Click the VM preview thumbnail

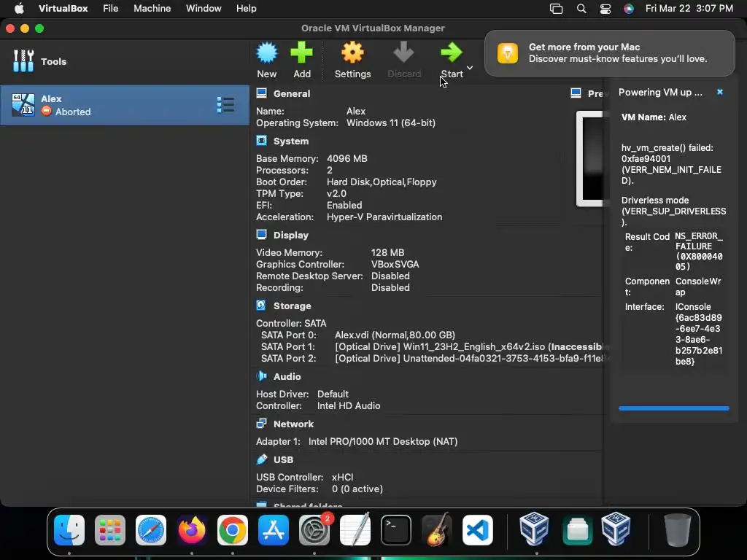589,159
